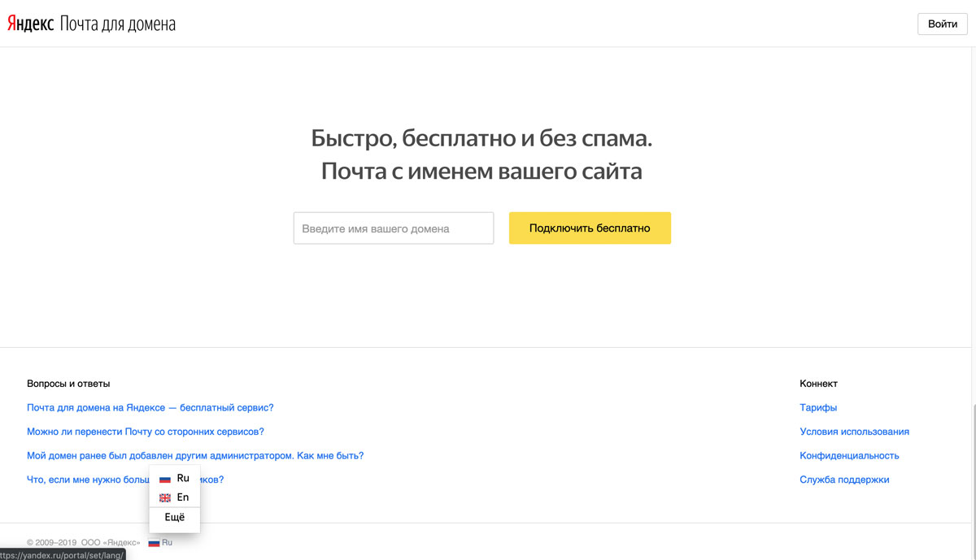Open the Тарифы link under Коннект
The height and width of the screenshot is (560, 976).
tap(818, 407)
